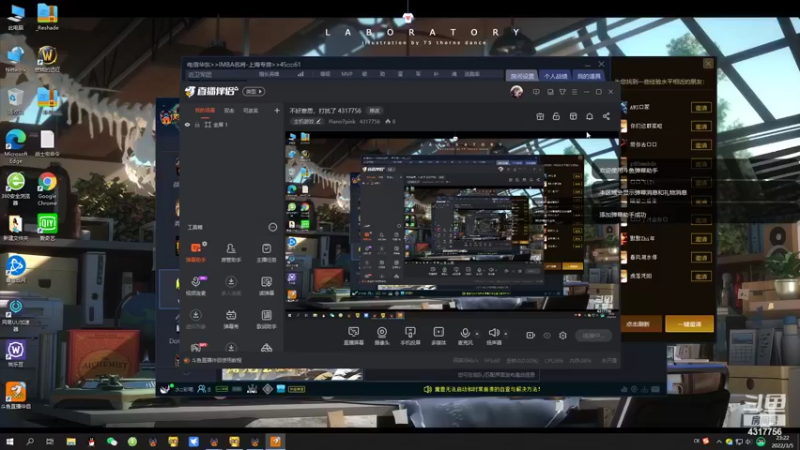The image size is (800, 450).
Task: Toggle the room lock icon above preview
Action: pos(556,116)
